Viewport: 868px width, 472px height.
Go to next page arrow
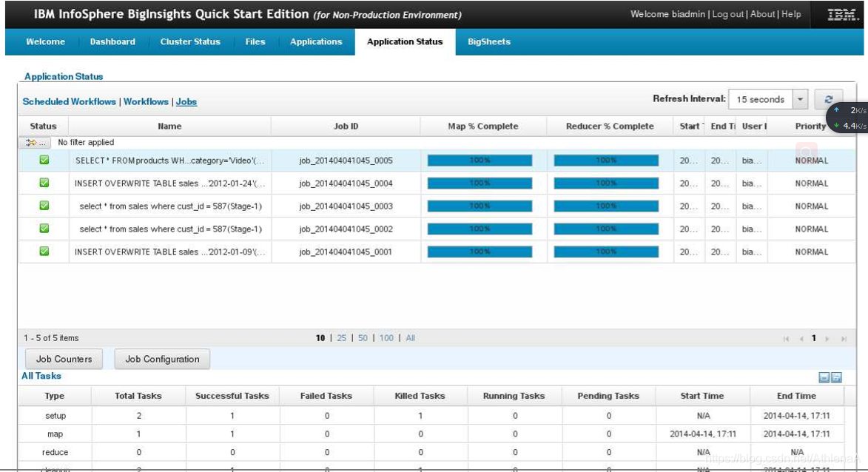pyautogui.click(x=827, y=339)
